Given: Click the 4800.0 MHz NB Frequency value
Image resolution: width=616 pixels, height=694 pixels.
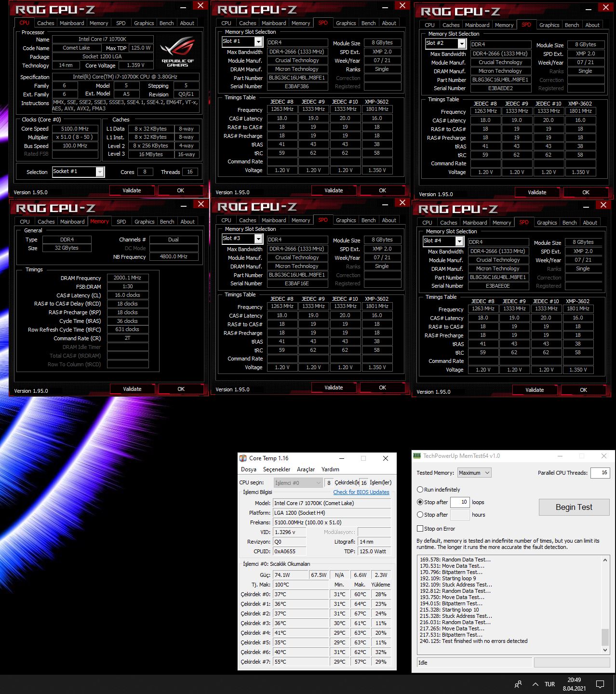Looking at the screenshot, I should [174, 256].
